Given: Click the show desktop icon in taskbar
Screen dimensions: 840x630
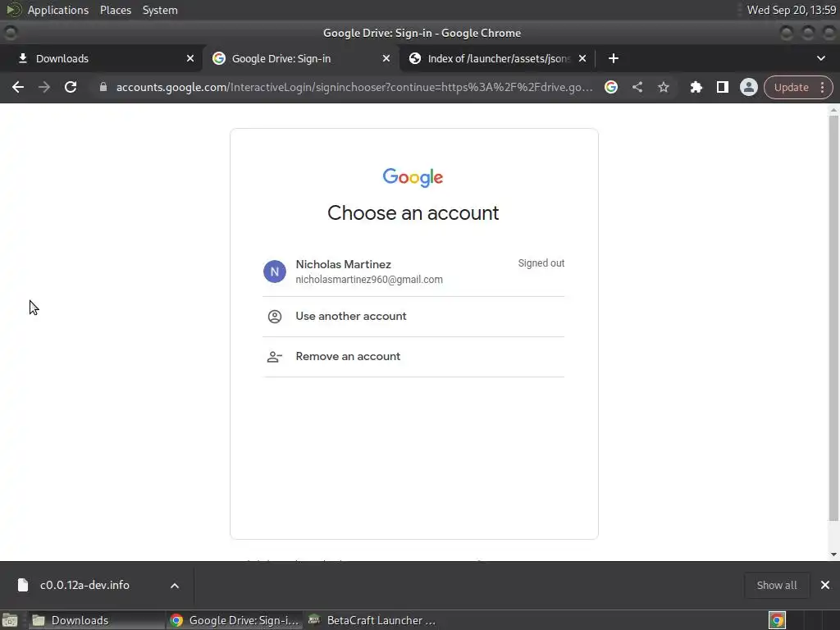Looking at the screenshot, I should (x=10, y=620).
